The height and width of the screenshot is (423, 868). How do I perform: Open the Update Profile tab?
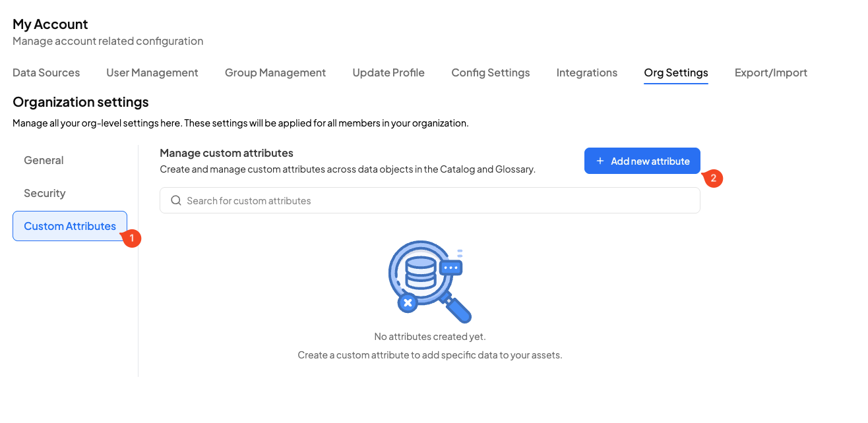click(388, 72)
